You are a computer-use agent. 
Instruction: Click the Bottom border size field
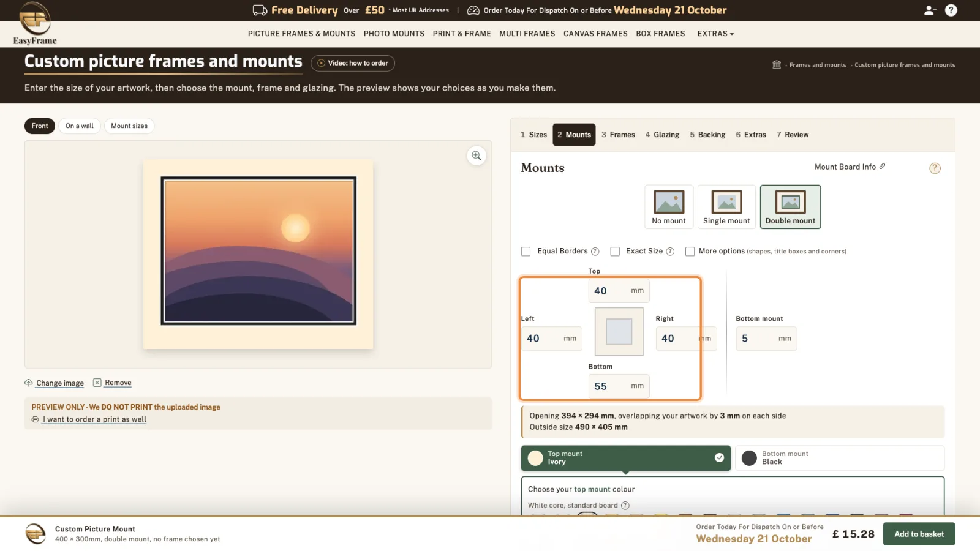619,386
